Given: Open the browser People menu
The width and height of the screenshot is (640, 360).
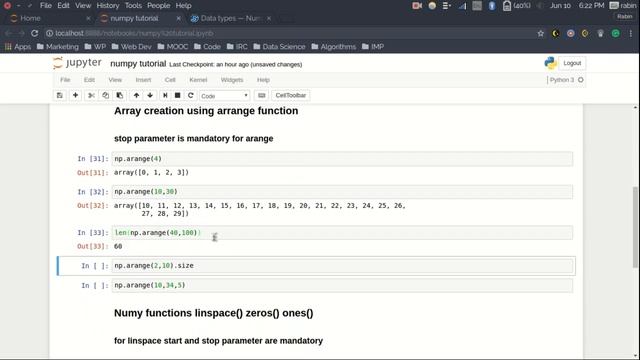Looking at the screenshot, I should 158,6.
